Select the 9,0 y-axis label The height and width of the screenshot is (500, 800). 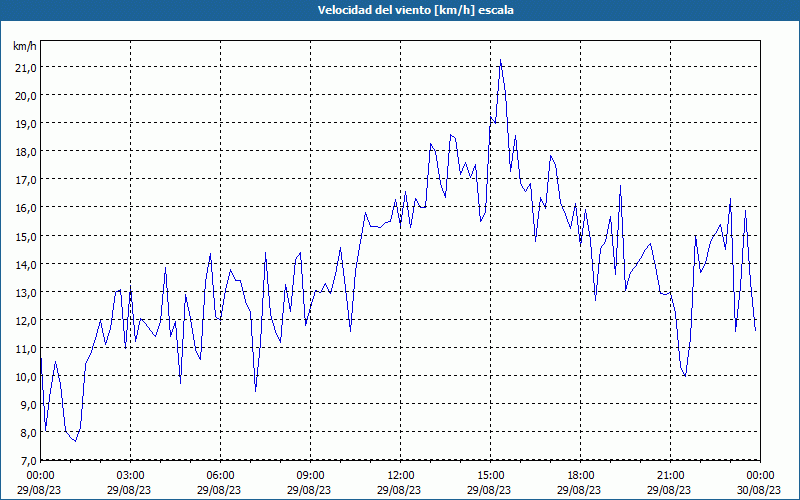28,405
